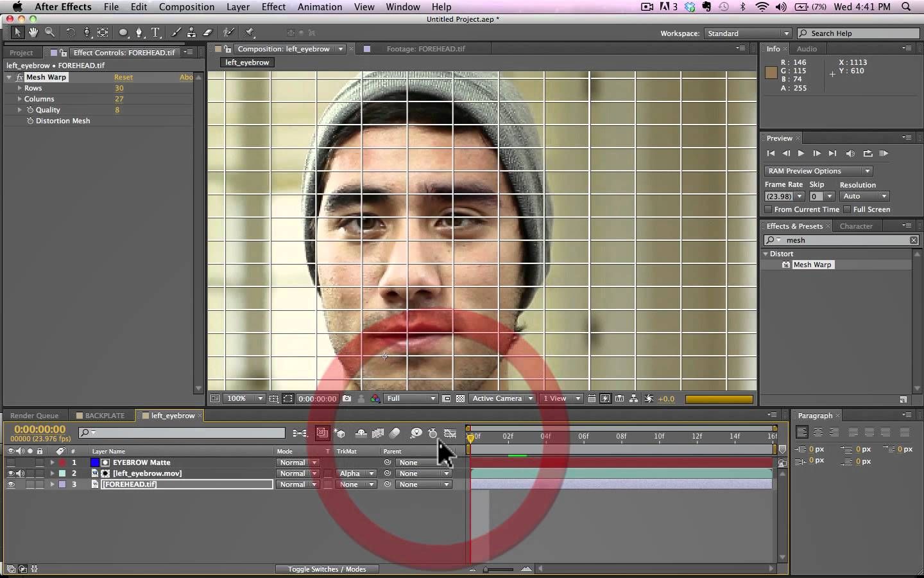924x578 pixels.
Task: Click the Preview last frame button
Action: pyautogui.click(x=832, y=153)
